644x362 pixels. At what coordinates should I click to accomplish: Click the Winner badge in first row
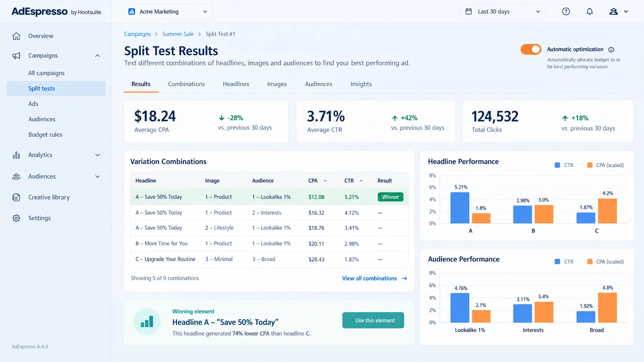390,197
